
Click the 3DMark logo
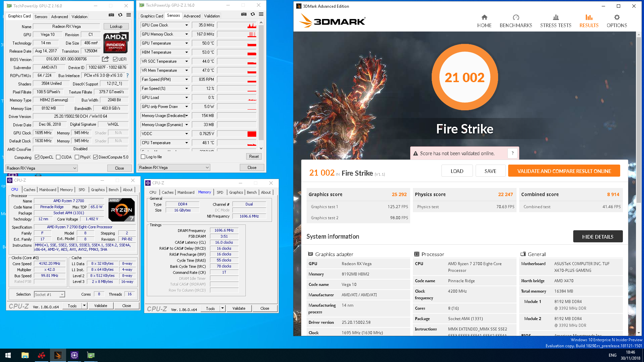coord(332,21)
